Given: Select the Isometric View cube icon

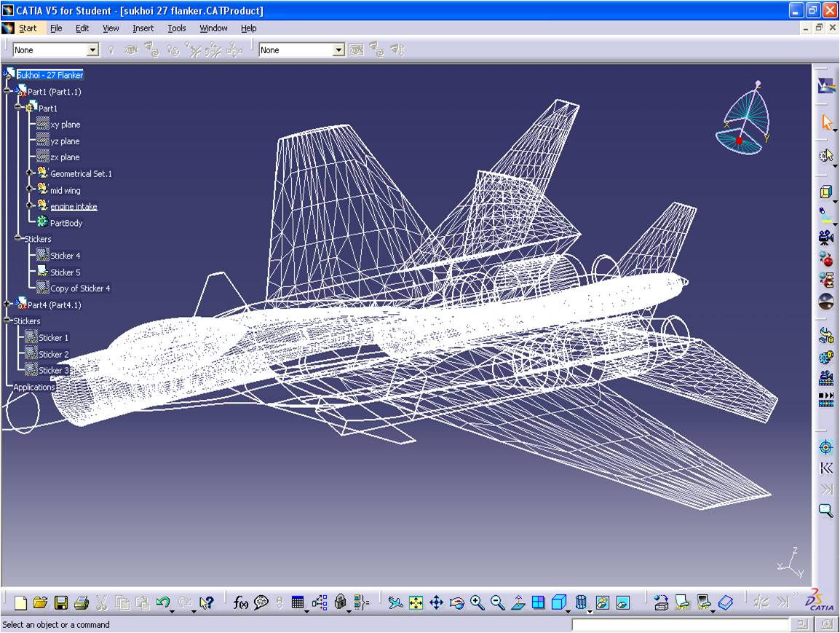Looking at the screenshot, I should (559, 602).
